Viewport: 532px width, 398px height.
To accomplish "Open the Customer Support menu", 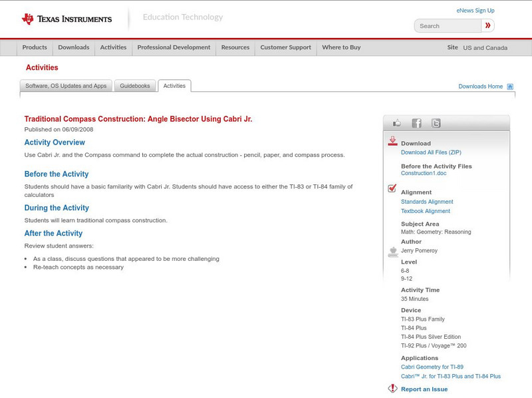I will [285, 47].
